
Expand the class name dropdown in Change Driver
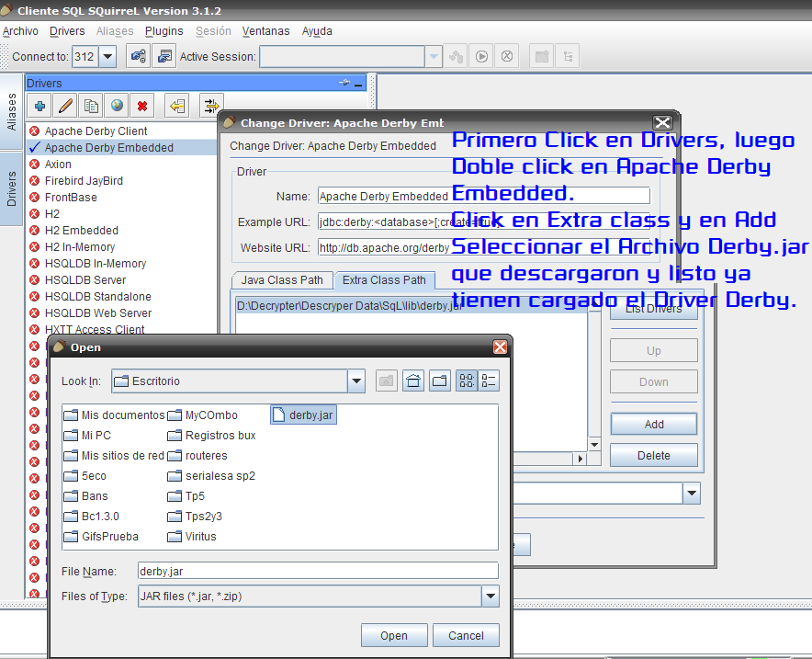coord(692,494)
